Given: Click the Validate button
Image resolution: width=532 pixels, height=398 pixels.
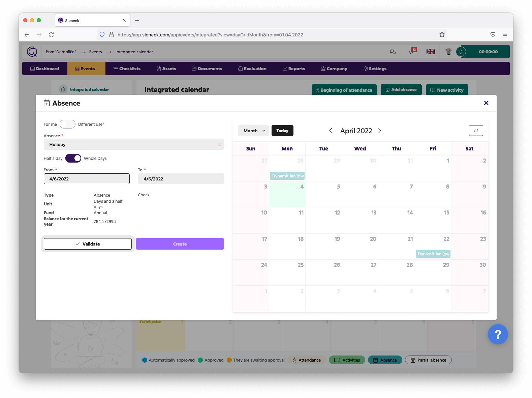Looking at the screenshot, I should pos(88,244).
